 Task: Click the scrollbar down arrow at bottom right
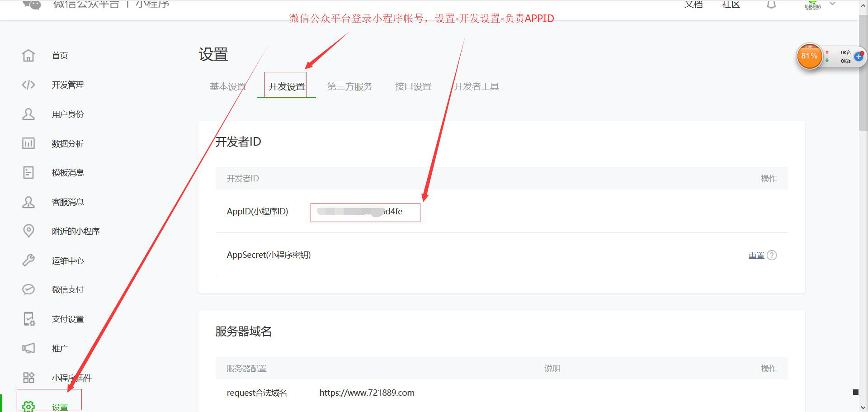tap(863, 407)
